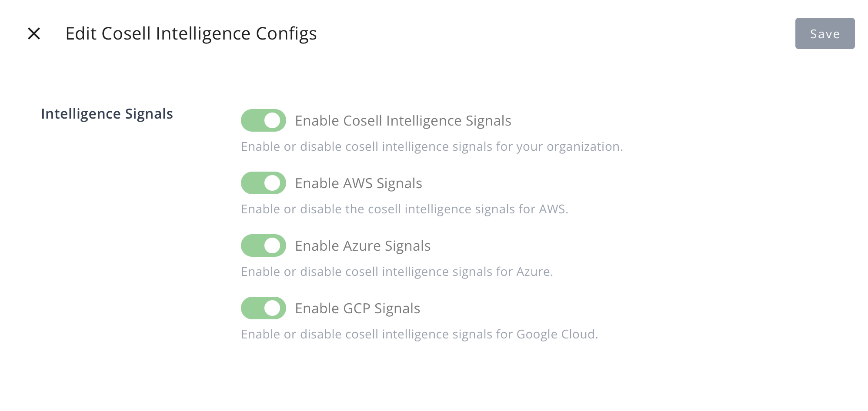Viewport: 868px width, 411px height.
Task: Switch off the GCP Signals toggle
Action: [263, 308]
